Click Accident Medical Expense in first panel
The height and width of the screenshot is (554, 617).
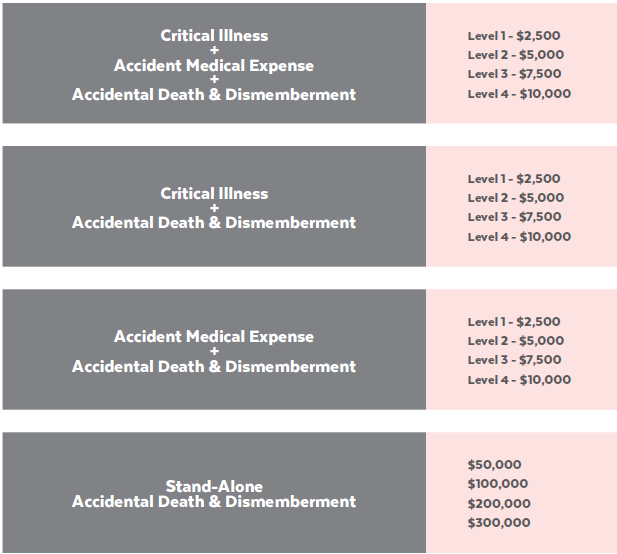[x=214, y=65]
